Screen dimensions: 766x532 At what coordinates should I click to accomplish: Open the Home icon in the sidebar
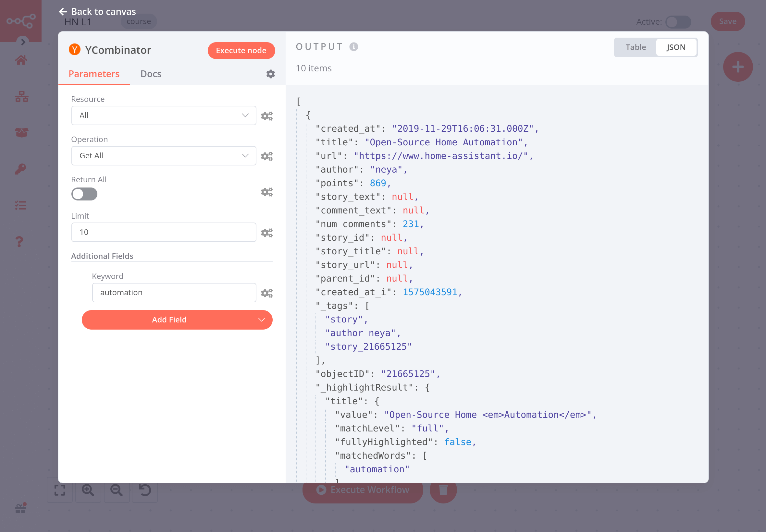coord(21,60)
